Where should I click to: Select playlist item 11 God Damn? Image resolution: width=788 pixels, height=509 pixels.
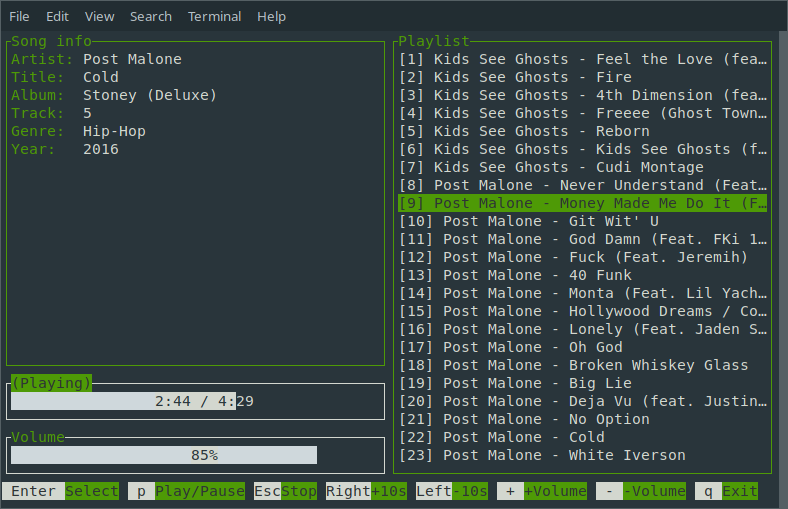tap(583, 240)
